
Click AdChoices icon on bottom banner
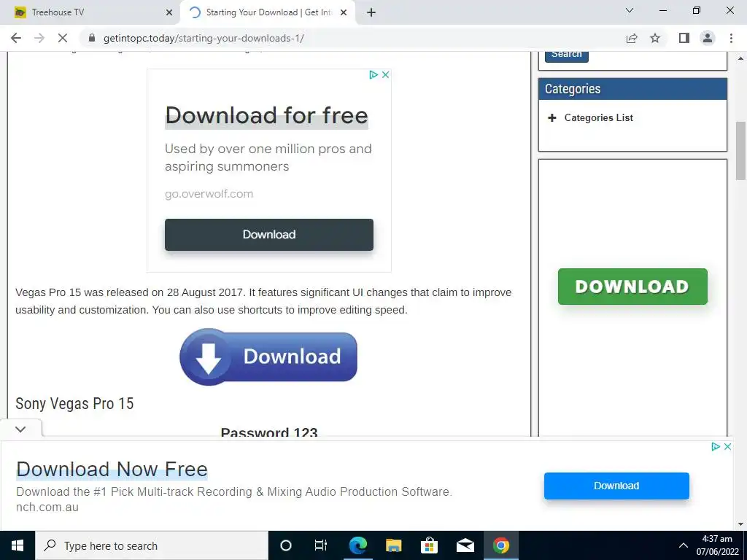click(715, 446)
